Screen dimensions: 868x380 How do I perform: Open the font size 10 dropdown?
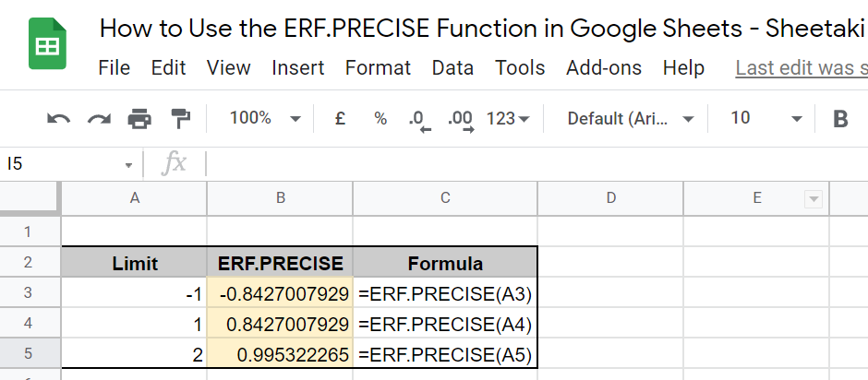766,119
